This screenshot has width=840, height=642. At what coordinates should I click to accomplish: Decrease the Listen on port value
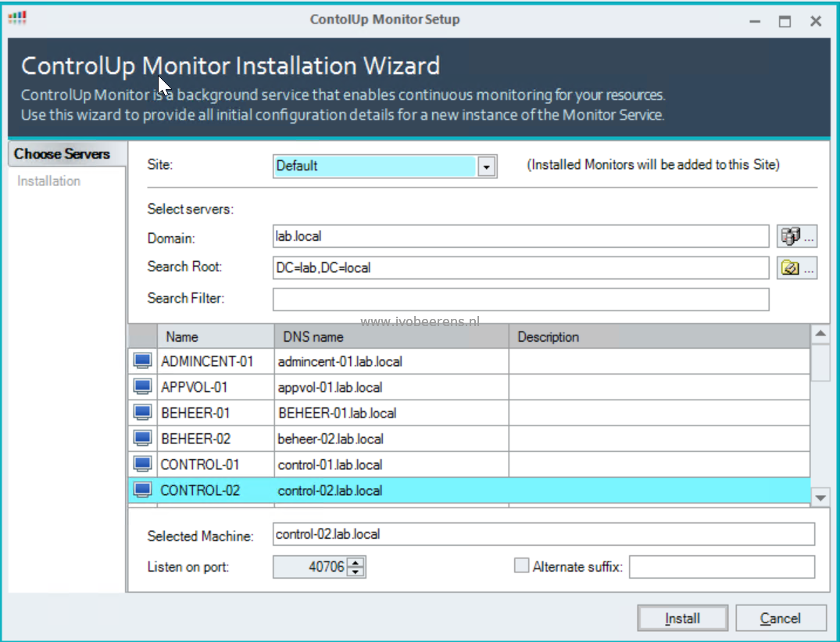coord(356,572)
